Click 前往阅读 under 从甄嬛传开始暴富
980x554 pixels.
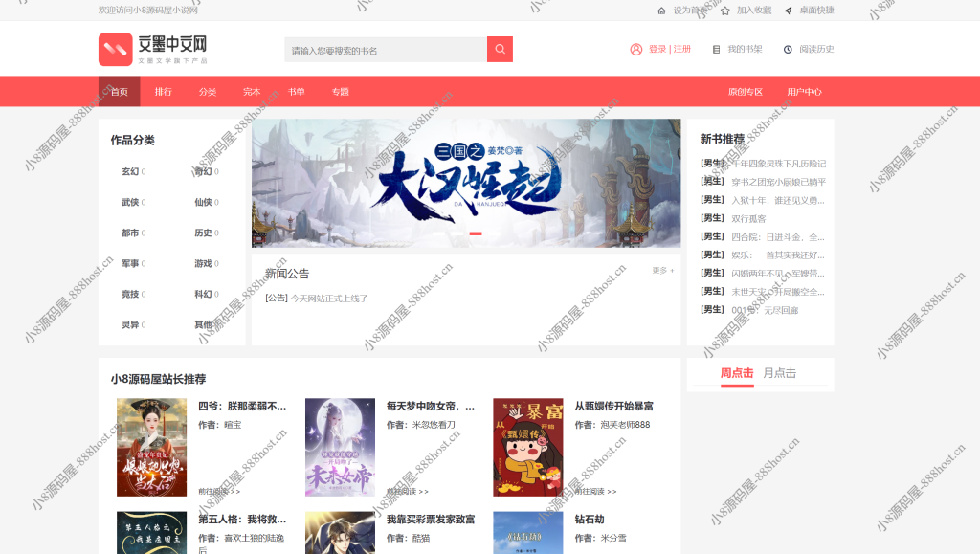click(x=595, y=492)
